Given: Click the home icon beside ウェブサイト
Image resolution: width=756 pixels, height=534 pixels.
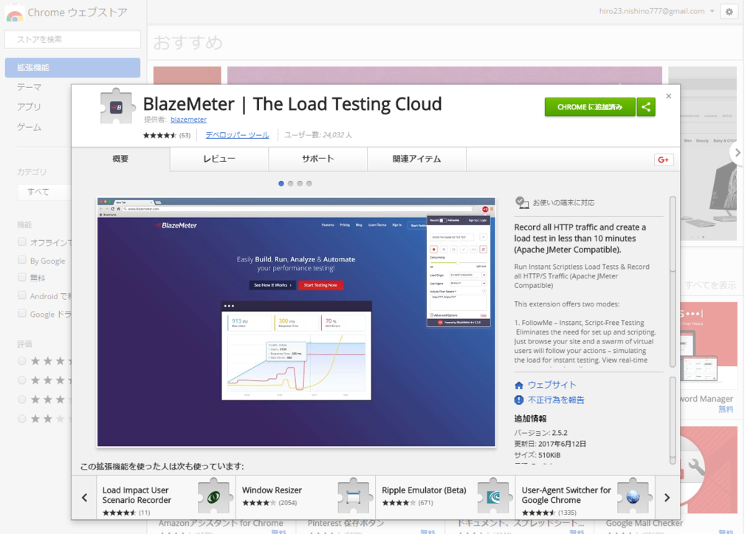Looking at the screenshot, I should [x=519, y=385].
